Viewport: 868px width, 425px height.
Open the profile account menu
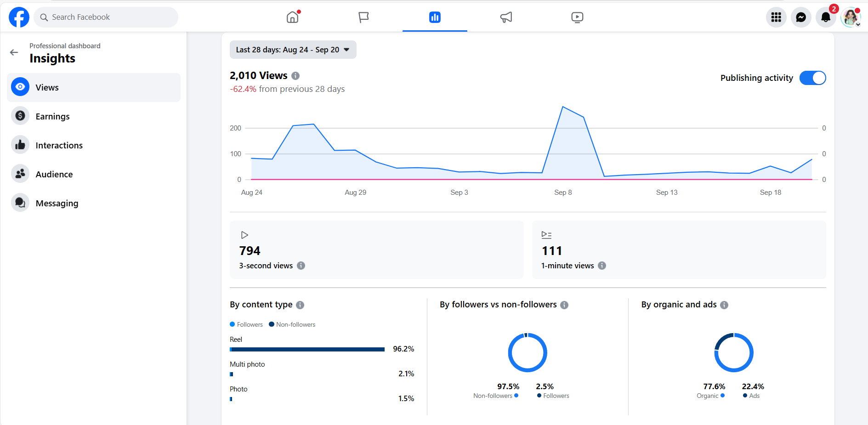(851, 17)
